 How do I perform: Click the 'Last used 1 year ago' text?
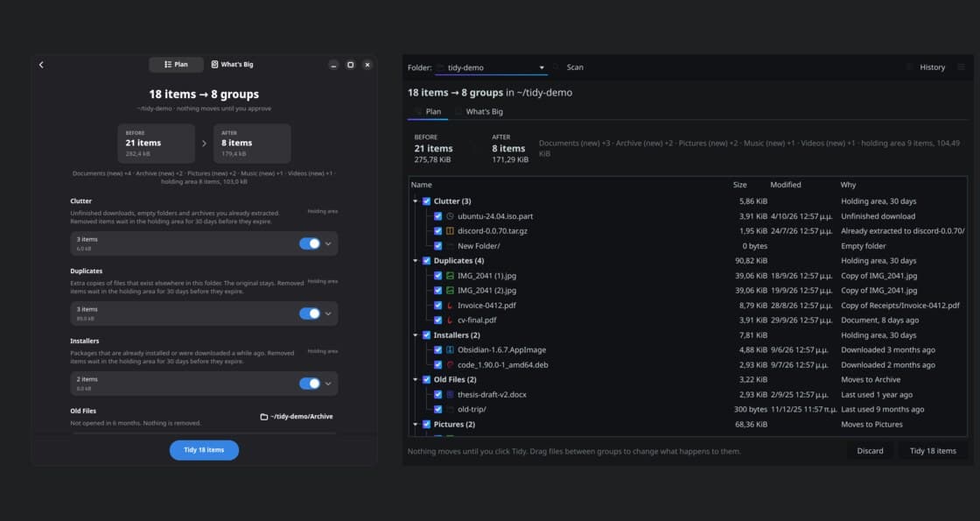point(877,395)
